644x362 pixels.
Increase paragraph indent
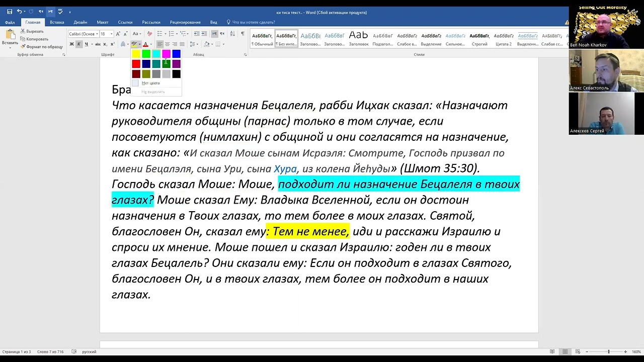click(x=204, y=34)
